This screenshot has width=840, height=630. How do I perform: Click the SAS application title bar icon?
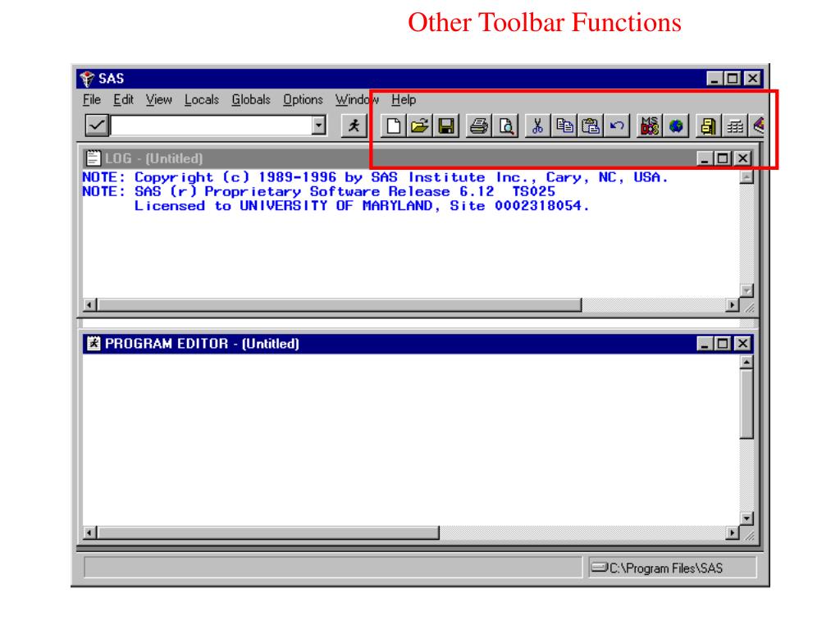coord(87,79)
